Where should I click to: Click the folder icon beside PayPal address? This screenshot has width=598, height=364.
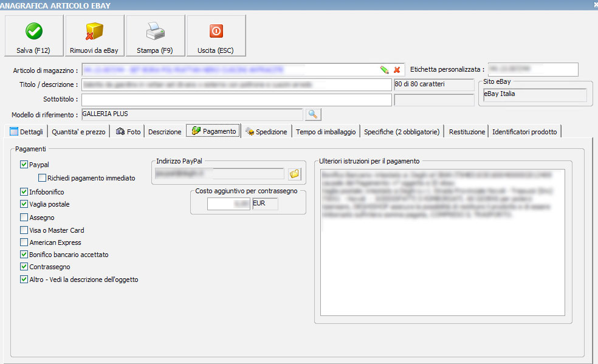click(294, 174)
